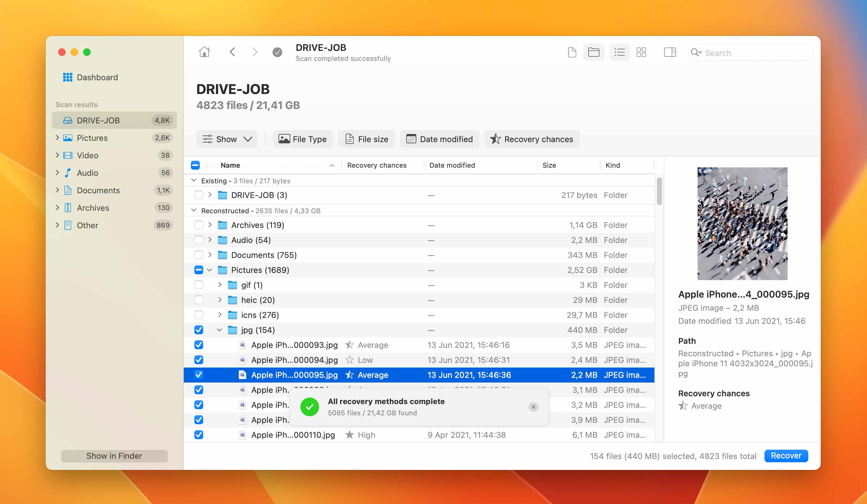
Task: Click in the Search input field
Action: coord(751,52)
